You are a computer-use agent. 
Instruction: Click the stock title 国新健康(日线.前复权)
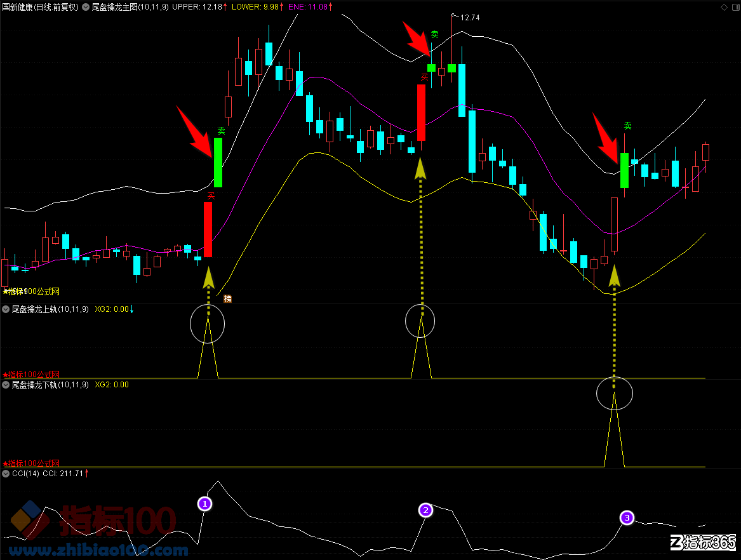pos(40,7)
